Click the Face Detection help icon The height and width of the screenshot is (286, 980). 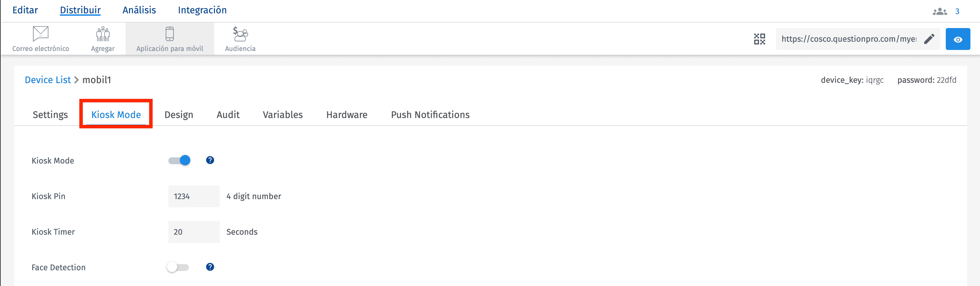(210, 267)
